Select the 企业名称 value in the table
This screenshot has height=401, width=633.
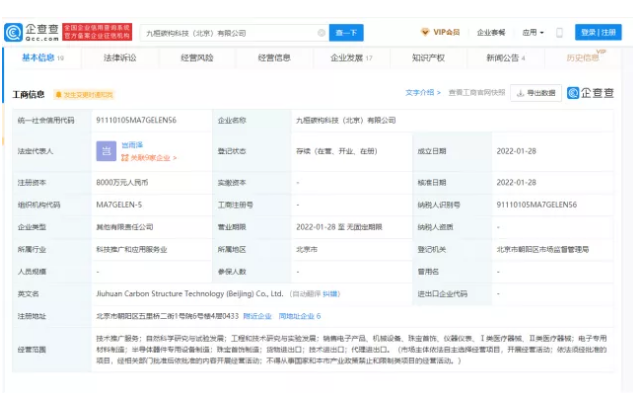click(x=346, y=120)
